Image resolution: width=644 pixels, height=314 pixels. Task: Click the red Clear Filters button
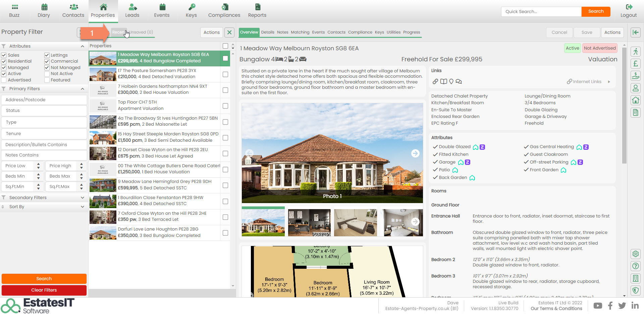[x=44, y=290]
